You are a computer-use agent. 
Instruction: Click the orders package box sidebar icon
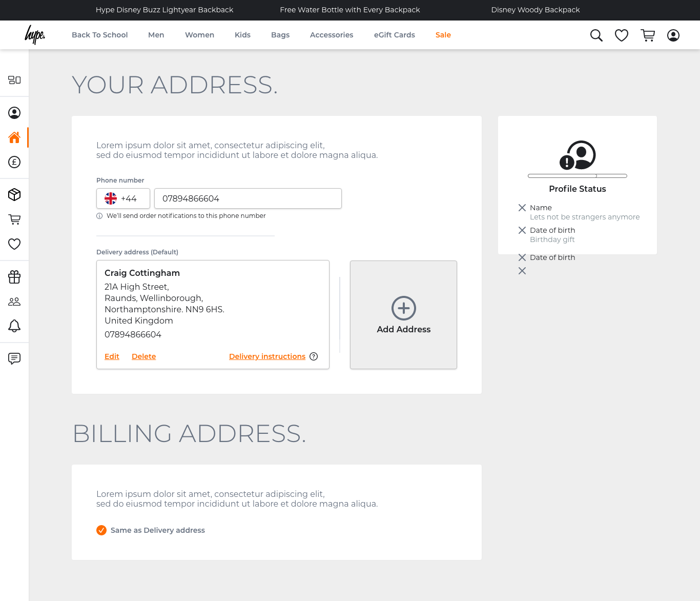click(14, 194)
